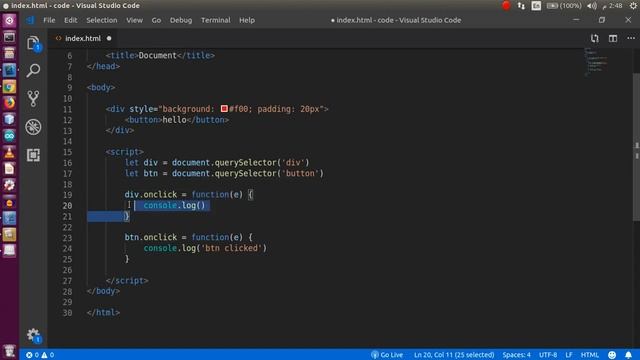Click the opening script tag on line 15
The height and width of the screenshot is (360, 640).
[x=124, y=152]
